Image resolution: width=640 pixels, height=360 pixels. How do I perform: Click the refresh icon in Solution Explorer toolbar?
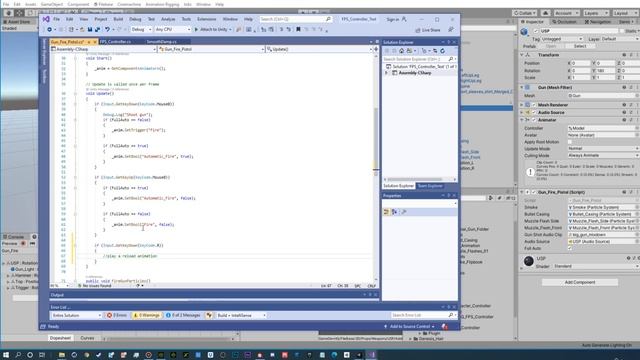[442, 51]
